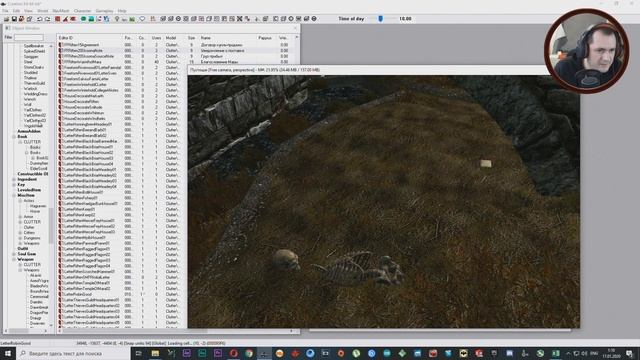
Task: Open File Explorer from the taskbar
Action: click(155, 353)
